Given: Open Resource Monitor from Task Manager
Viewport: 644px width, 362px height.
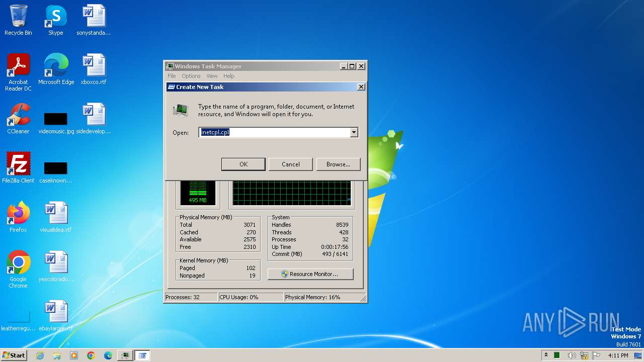Looking at the screenshot, I should click(x=310, y=274).
